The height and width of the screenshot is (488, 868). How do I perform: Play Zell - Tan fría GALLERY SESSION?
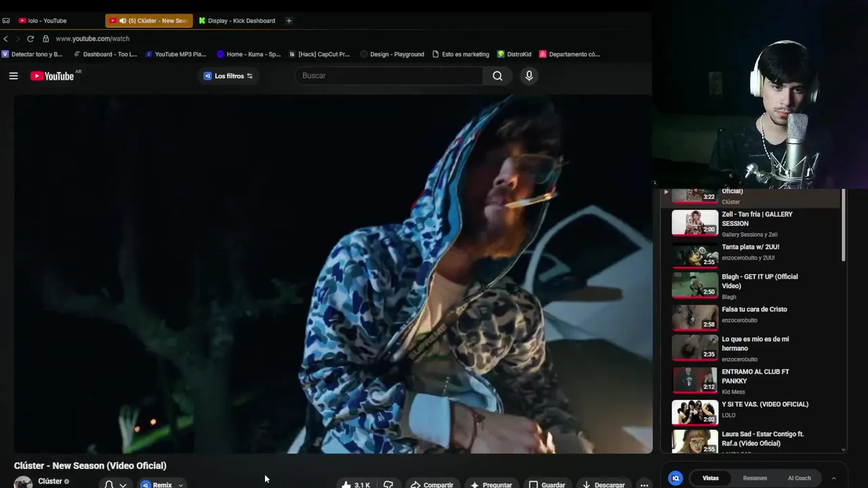[x=757, y=219]
